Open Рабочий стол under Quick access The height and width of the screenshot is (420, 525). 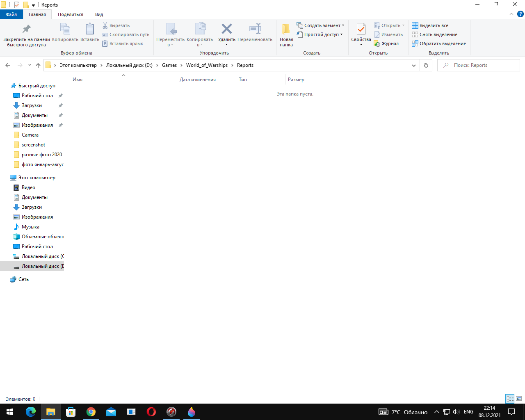tap(37, 96)
